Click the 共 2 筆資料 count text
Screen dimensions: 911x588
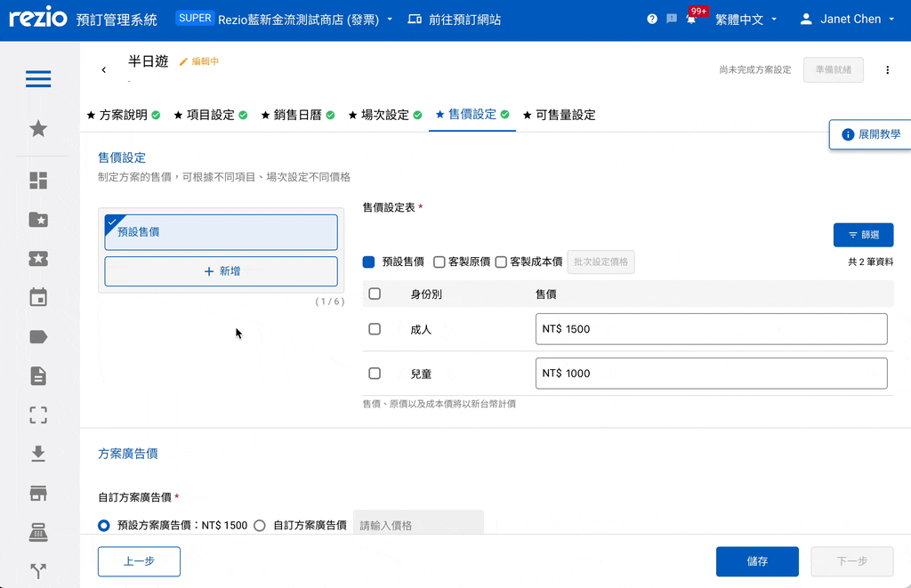[x=870, y=262]
